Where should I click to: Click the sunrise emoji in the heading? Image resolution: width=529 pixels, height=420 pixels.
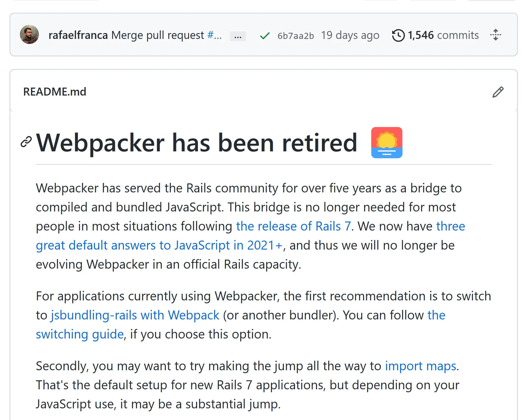point(386,142)
